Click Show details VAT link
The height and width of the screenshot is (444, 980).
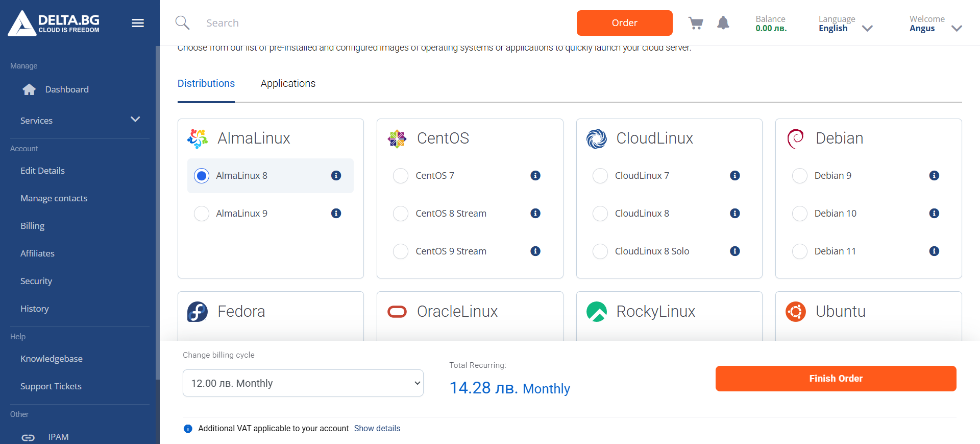tap(377, 429)
